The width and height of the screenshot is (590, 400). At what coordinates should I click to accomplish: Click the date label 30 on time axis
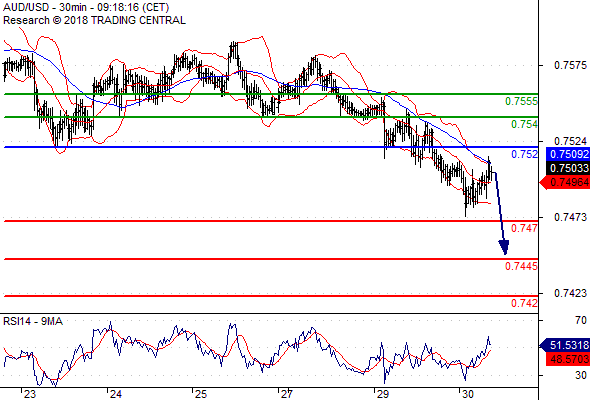pos(468,394)
